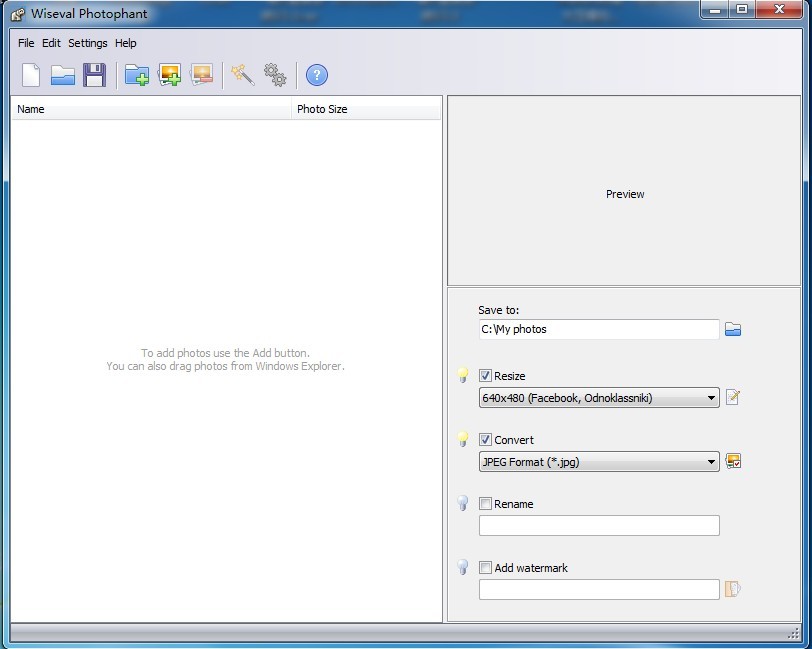Browse for the Save to folder
Screen dimensions: 812x649
tap(733, 329)
